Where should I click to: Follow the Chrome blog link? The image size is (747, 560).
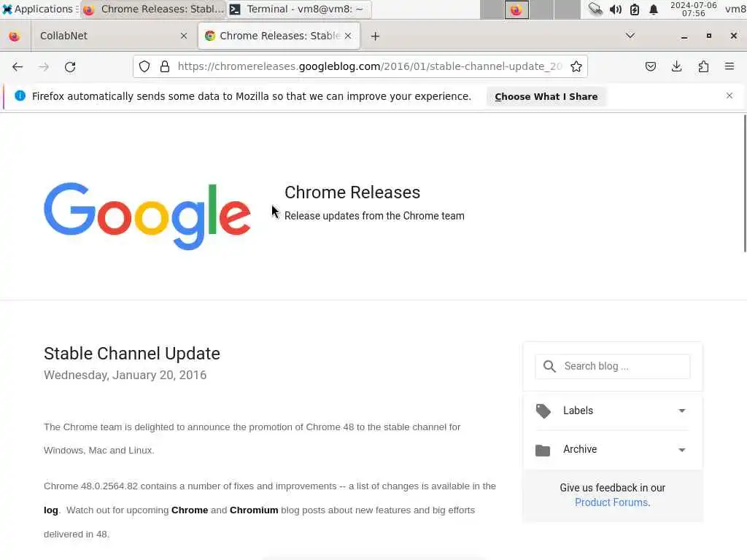190,510
